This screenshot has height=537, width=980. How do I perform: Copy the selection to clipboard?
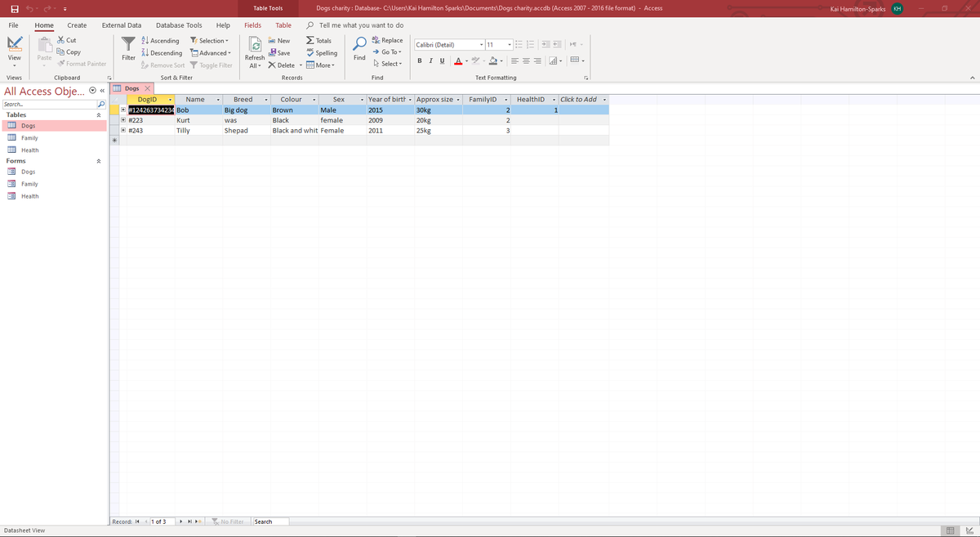click(x=69, y=52)
